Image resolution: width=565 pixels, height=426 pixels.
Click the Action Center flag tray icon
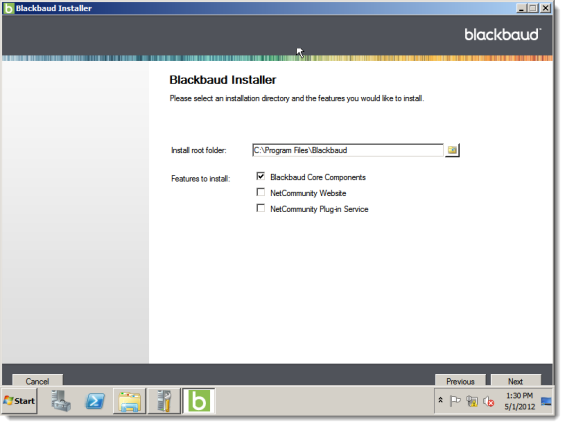tap(455, 401)
